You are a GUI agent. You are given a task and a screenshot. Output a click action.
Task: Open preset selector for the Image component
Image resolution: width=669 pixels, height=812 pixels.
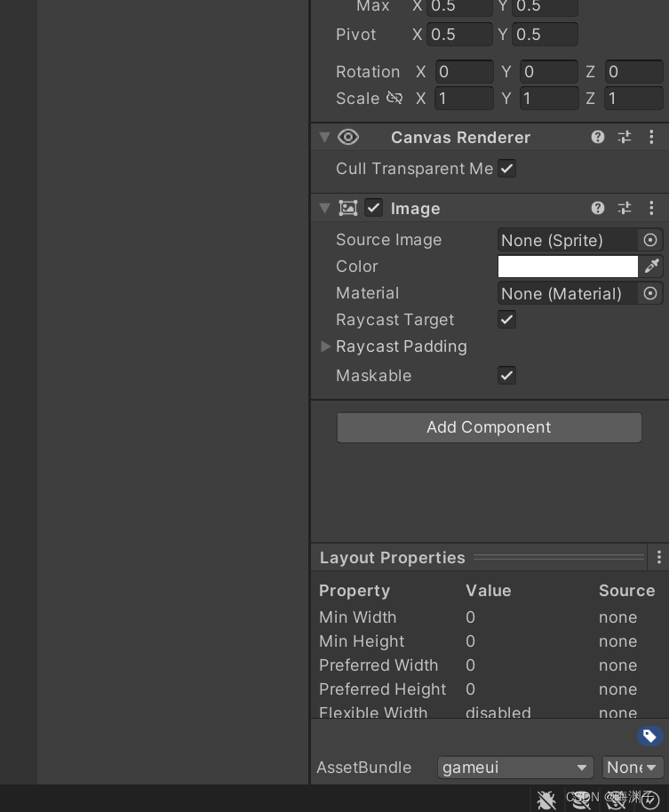[625, 208]
